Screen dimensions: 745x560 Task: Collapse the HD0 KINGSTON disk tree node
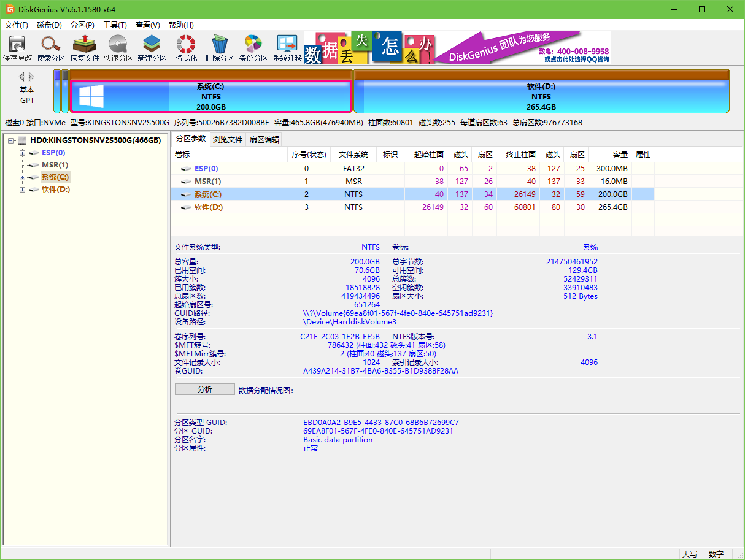[11, 140]
